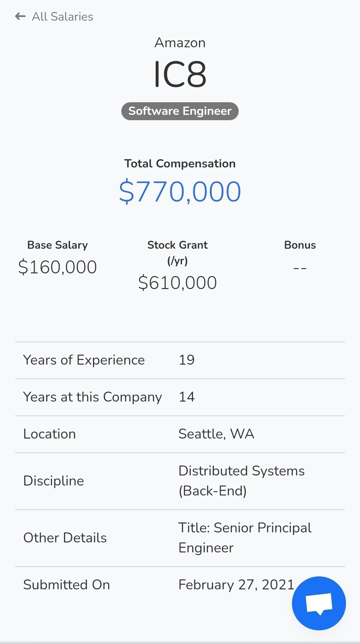Select the Software Engineer badge
360x644 pixels.
tap(180, 111)
